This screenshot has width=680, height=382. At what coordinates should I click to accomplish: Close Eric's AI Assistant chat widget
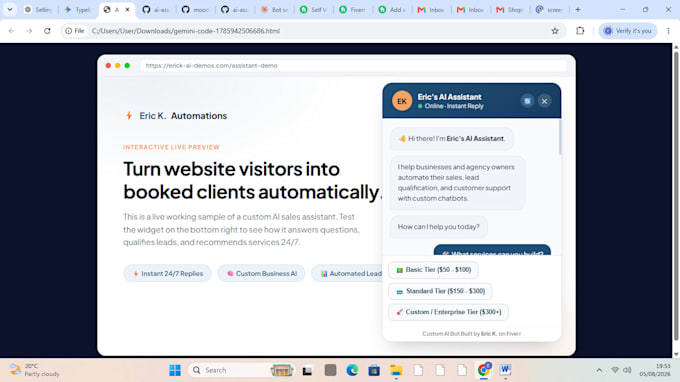544,101
